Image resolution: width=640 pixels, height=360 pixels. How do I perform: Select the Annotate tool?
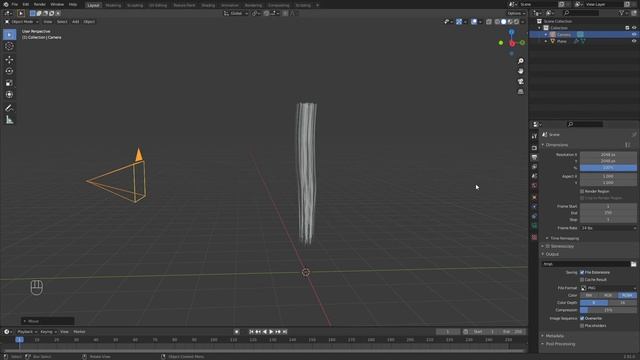(9, 108)
